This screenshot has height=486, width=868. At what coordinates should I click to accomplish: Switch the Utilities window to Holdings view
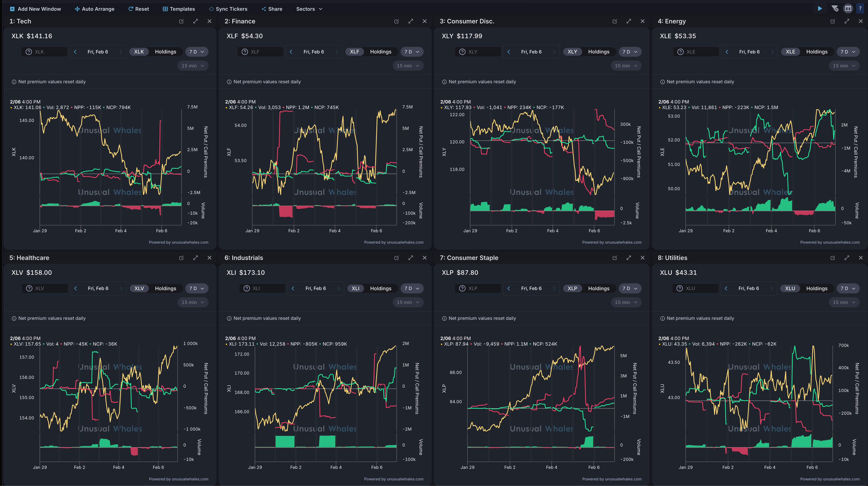pos(817,288)
